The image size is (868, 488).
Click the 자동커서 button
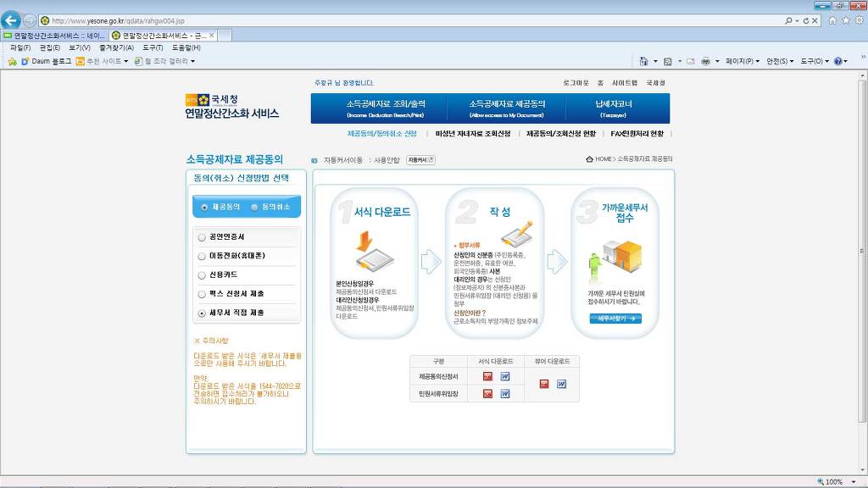[420, 160]
